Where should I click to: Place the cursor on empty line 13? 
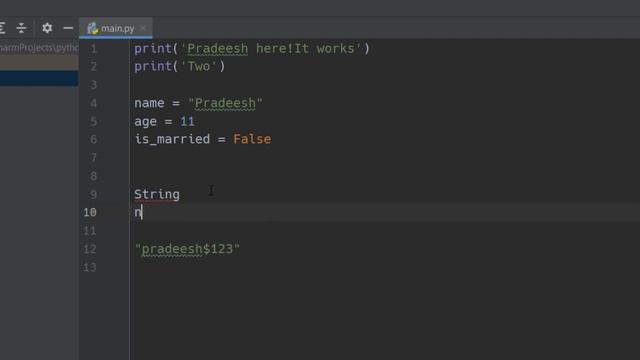[384, 267]
